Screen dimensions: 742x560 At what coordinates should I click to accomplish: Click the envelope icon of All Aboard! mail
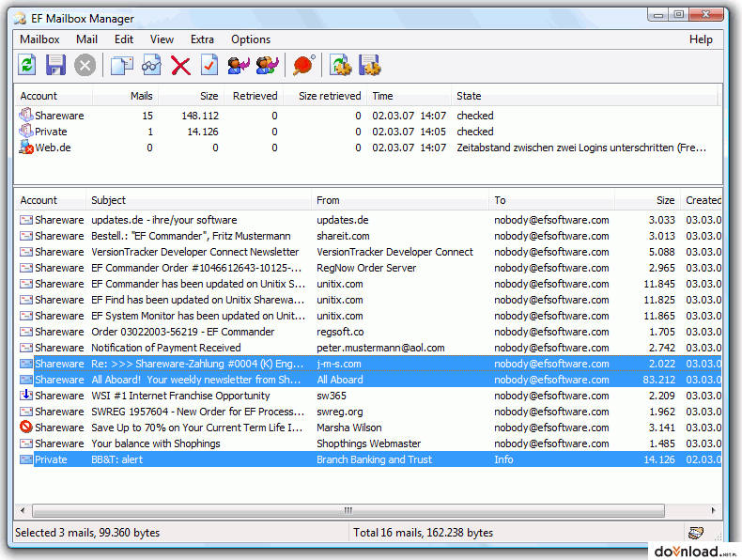click(26, 380)
